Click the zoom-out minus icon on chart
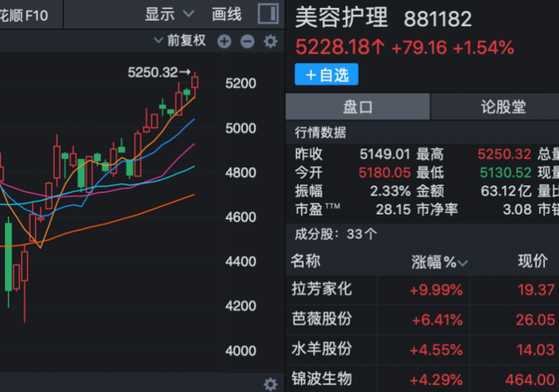 point(247,41)
